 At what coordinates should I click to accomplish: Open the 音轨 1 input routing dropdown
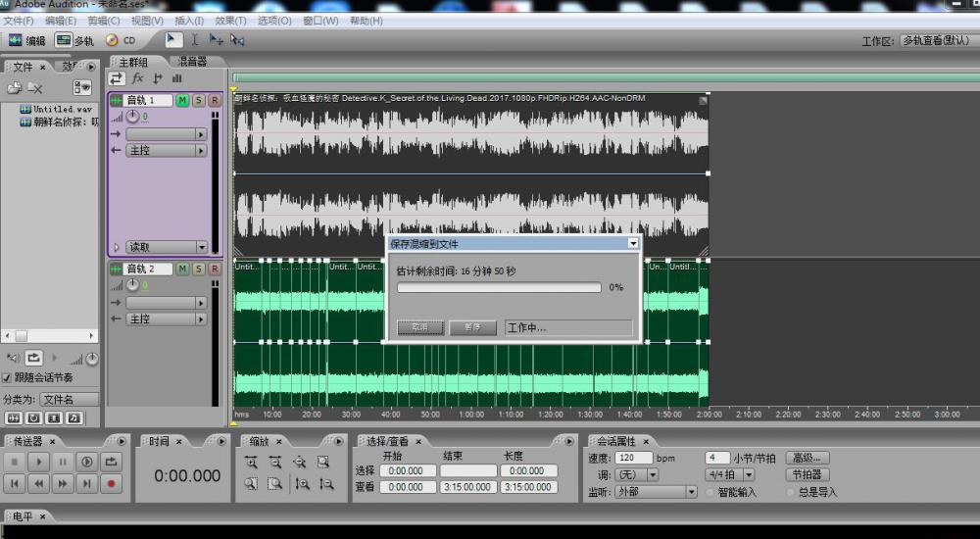tap(167, 134)
